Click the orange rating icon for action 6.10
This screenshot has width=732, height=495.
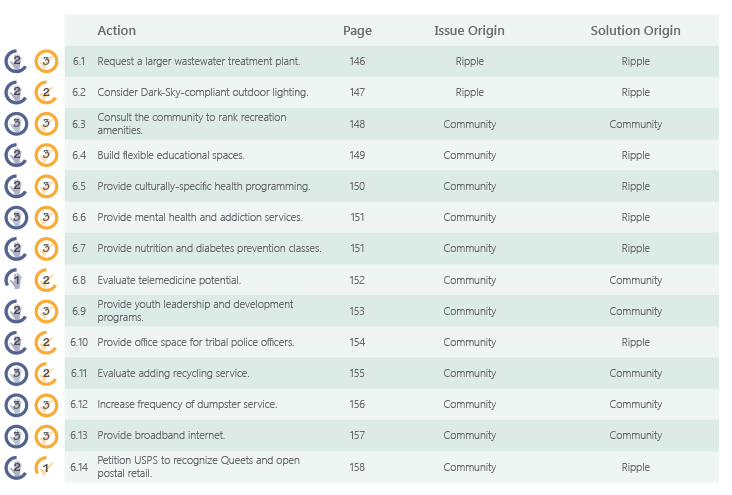click(x=46, y=342)
